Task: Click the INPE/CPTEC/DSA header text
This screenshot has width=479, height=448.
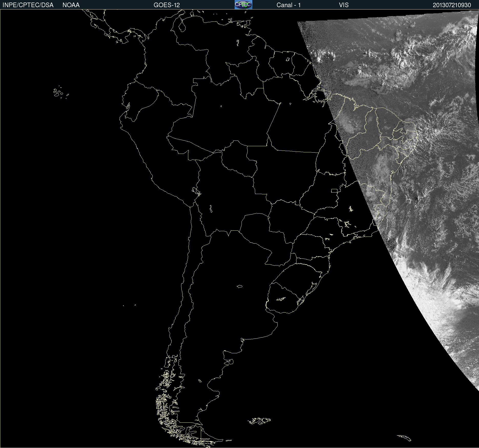Action: tap(28, 5)
